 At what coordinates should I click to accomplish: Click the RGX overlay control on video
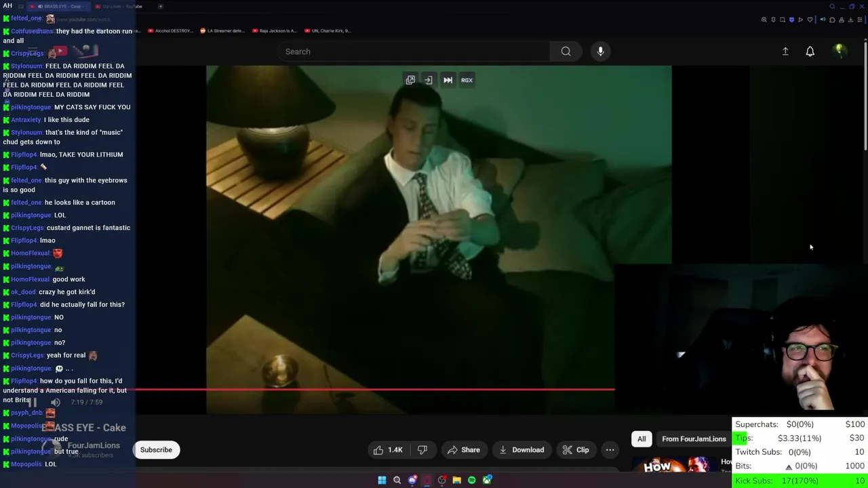click(x=467, y=80)
